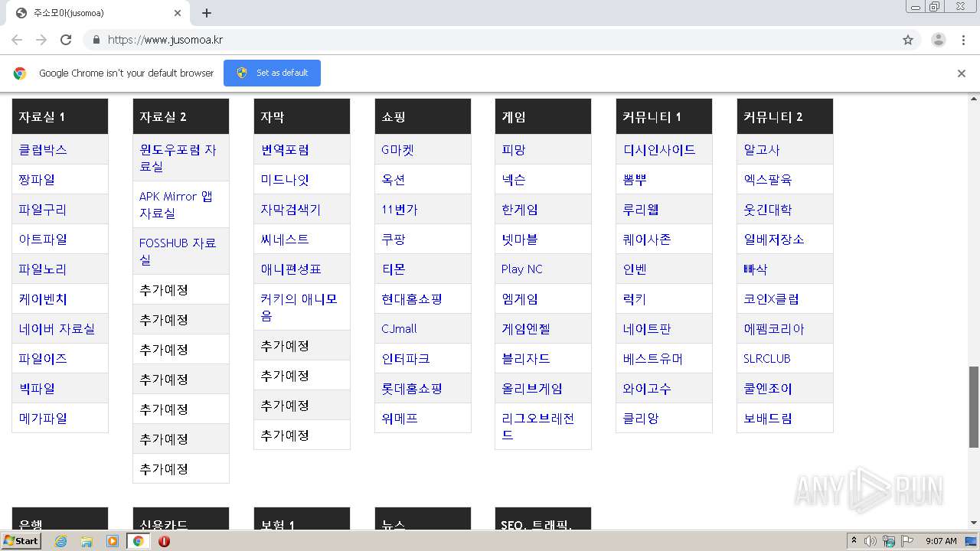Visit the CJmall link
The width and height of the screenshot is (980, 551).
click(x=400, y=329)
